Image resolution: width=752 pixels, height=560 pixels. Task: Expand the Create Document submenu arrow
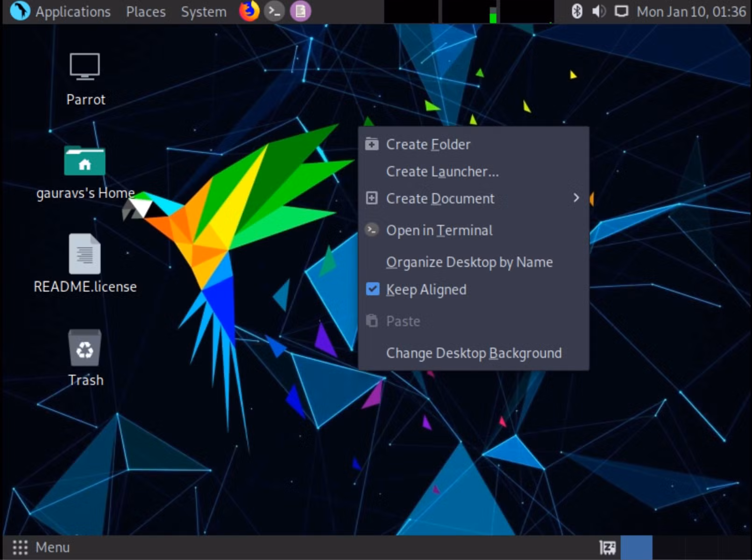pos(576,198)
